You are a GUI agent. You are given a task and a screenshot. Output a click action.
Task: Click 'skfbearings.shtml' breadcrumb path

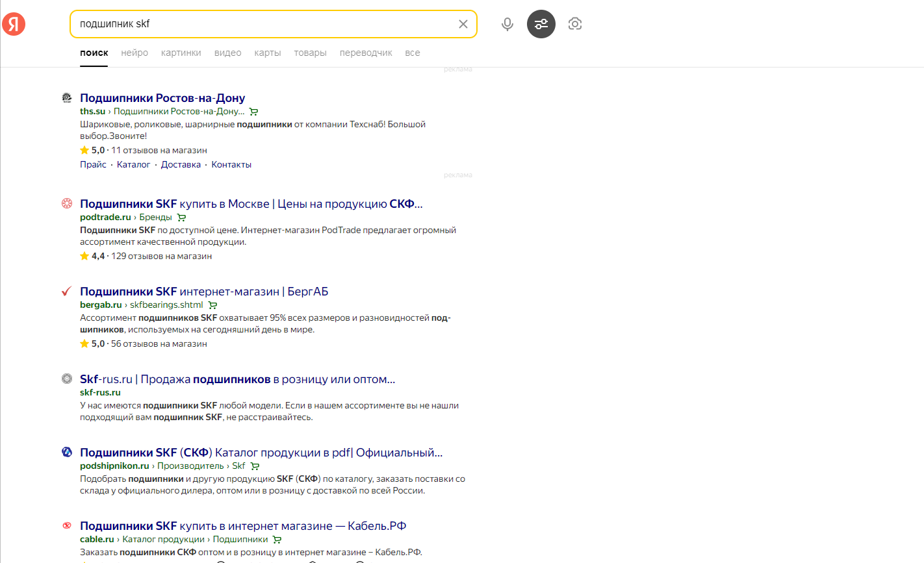click(x=166, y=305)
